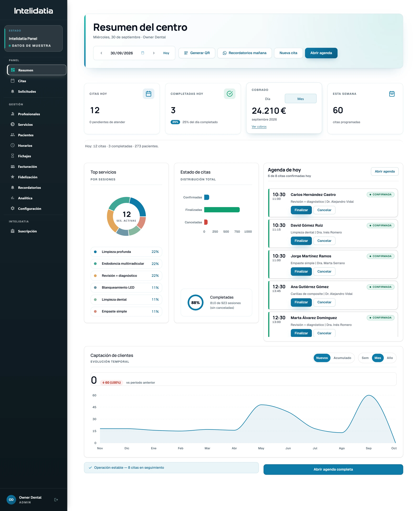Click the Fichajes hourglass icon
This screenshot has height=511, width=420.
coord(13,156)
